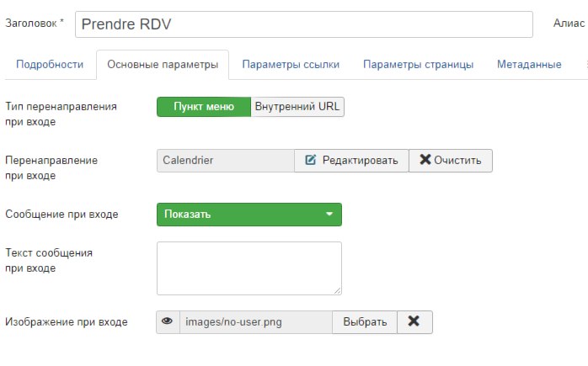588x366 pixels.
Task: Click the X icon on Очистить button
Action: [x=425, y=160]
